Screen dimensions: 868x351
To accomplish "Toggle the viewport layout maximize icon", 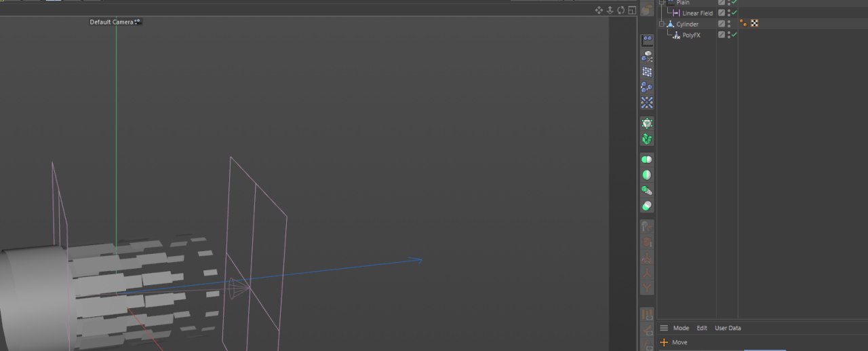I will tap(632, 10).
